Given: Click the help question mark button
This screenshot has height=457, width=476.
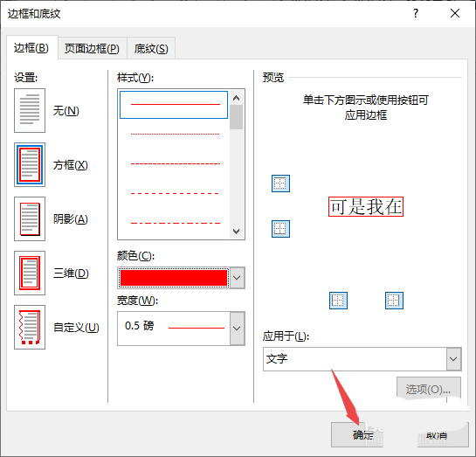Looking at the screenshot, I should pos(416,13).
